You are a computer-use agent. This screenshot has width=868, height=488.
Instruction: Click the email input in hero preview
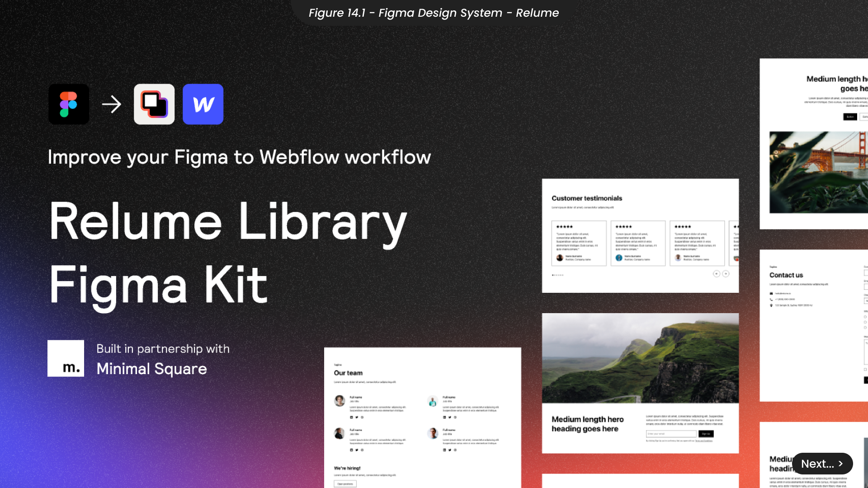[671, 434]
